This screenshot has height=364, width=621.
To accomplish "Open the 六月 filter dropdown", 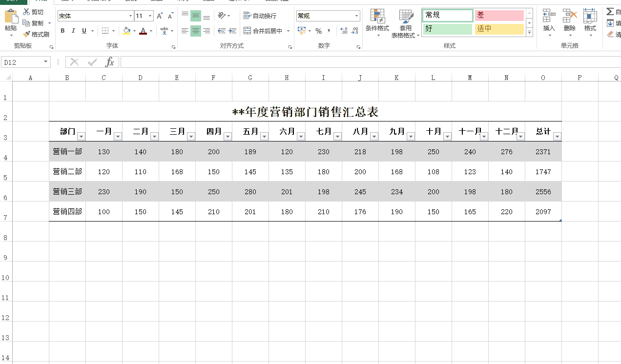I will [x=301, y=137].
